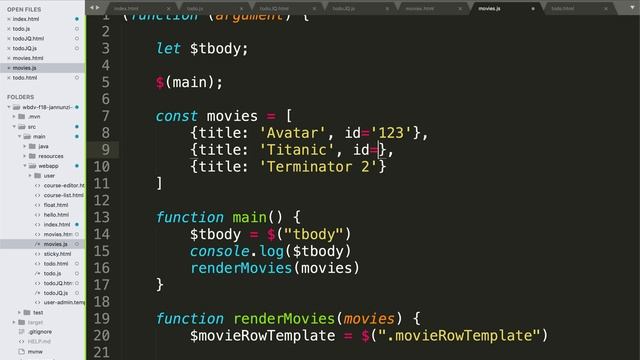Click the todoJQ.js file icon in tree
Viewport: 640px width, 360px height.
38,293
